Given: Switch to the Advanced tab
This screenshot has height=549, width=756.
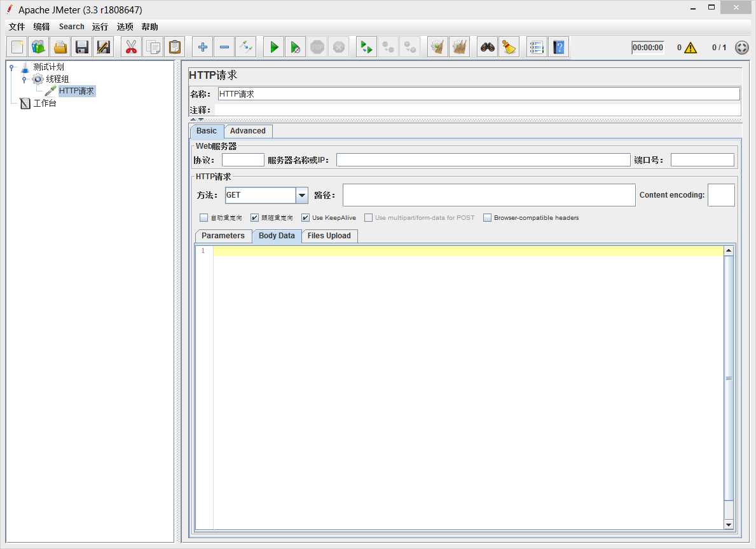Looking at the screenshot, I should (x=248, y=131).
